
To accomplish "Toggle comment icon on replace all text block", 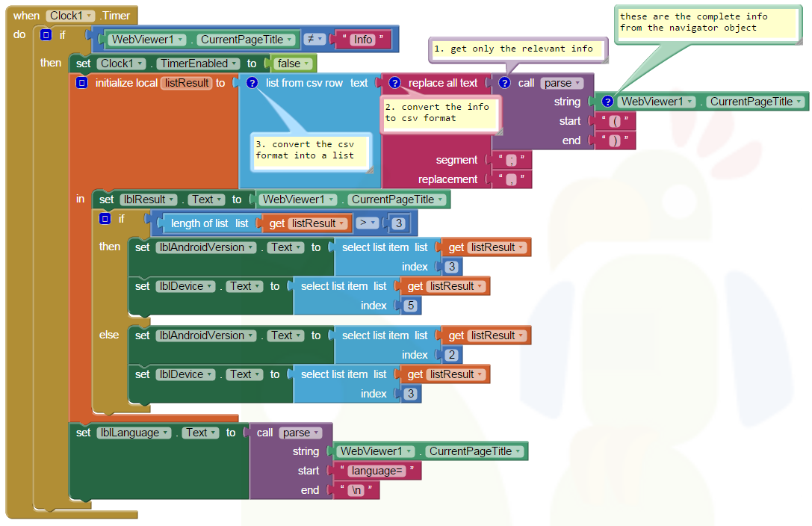I will 395,83.
